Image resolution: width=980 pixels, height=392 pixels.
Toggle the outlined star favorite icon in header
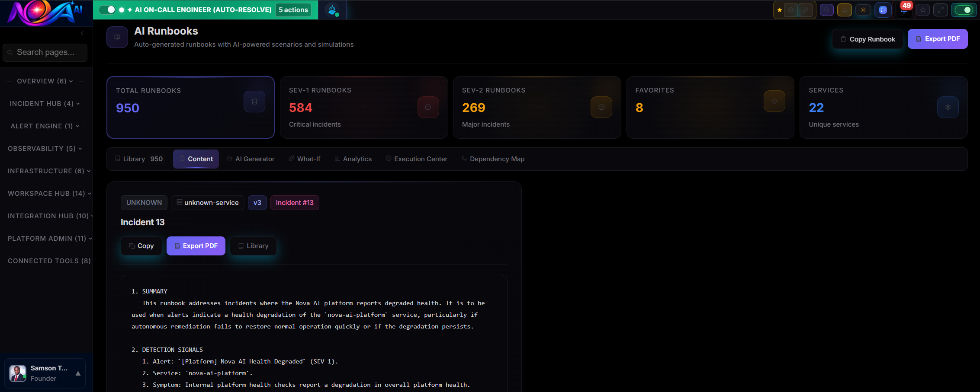point(922,10)
